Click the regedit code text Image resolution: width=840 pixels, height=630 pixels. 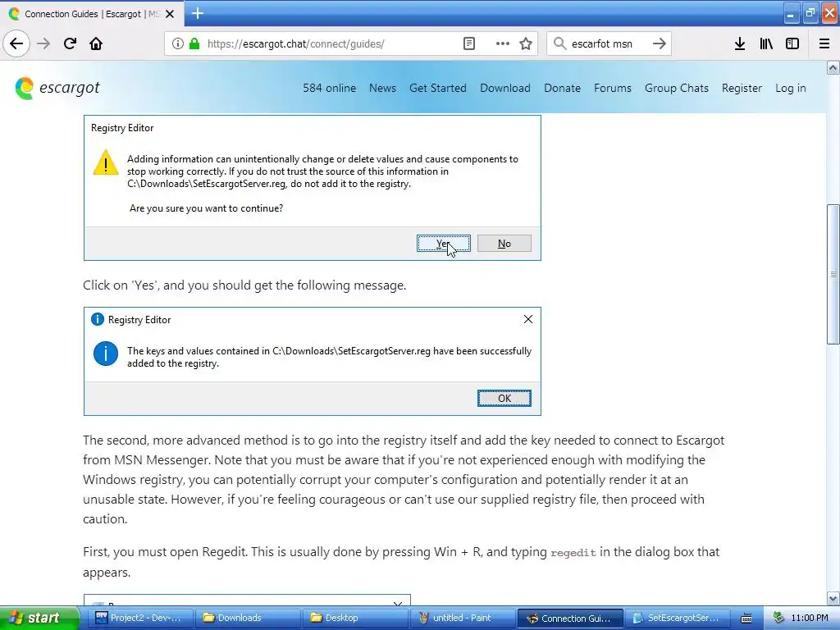click(573, 553)
